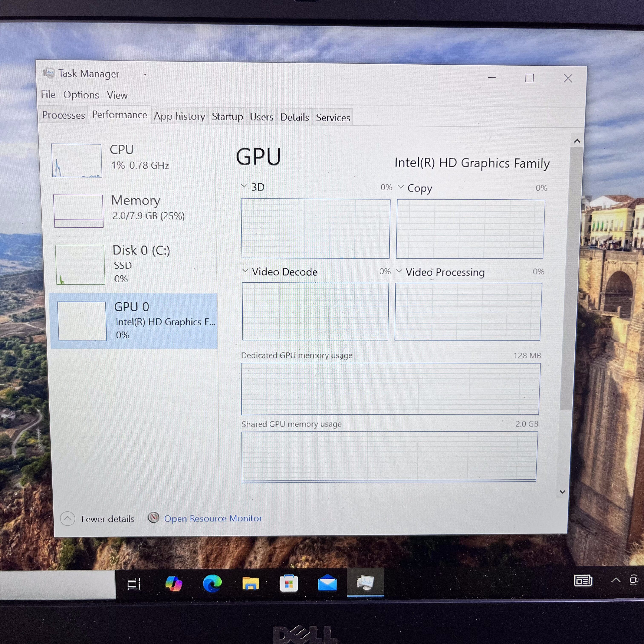Open File Explorer from the taskbar
The width and height of the screenshot is (644, 644).
coord(250,583)
